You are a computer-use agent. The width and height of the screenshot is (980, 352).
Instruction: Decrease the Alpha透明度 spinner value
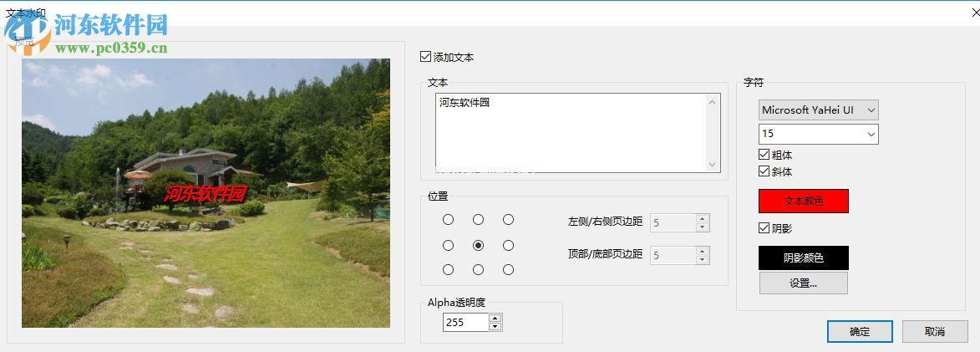[495, 327]
